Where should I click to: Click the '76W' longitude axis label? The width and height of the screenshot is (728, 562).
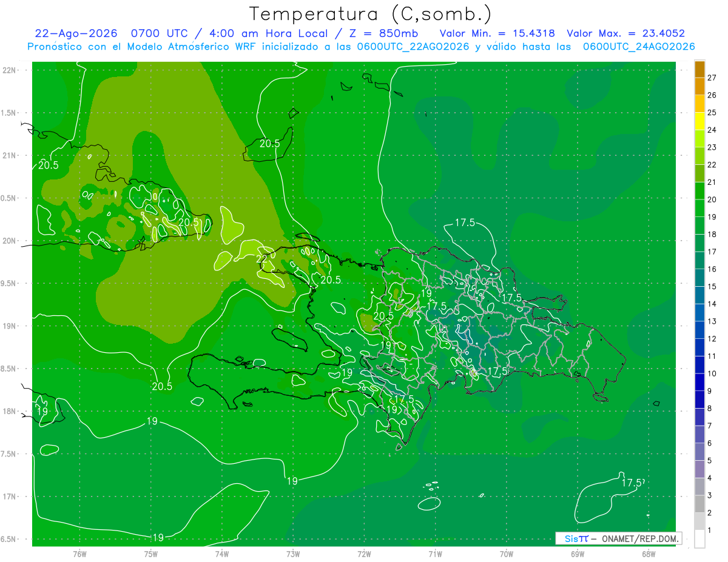(x=79, y=554)
